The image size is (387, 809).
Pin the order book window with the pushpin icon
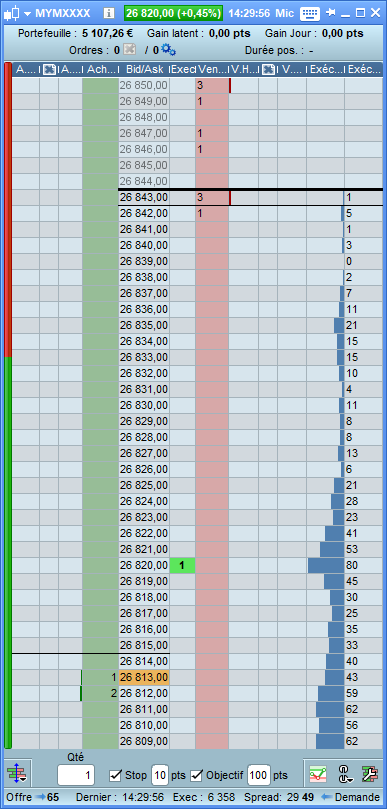(330, 13)
